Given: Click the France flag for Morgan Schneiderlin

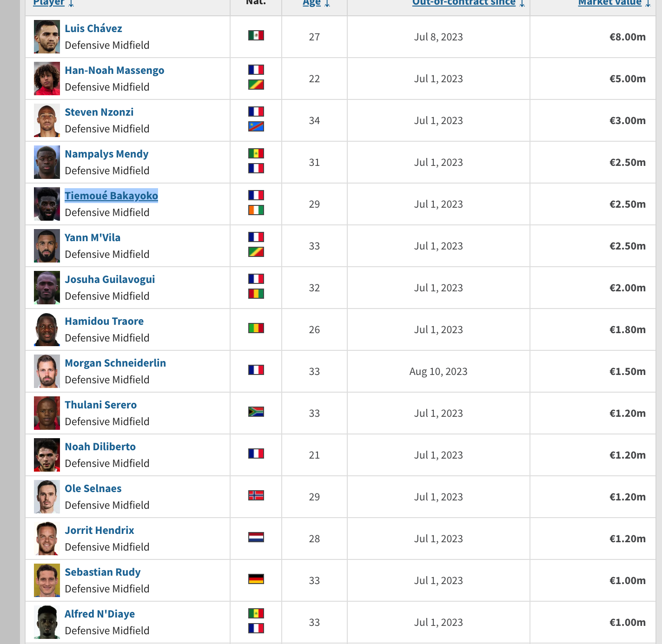Looking at the screenshot, I should (256, 370).
